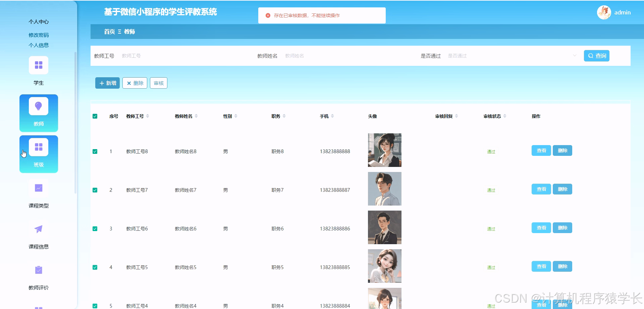This screenshot has width=644, height=309.
Task: Select the 课程信息 paper-plane icon
Action: tap(38, 229)
